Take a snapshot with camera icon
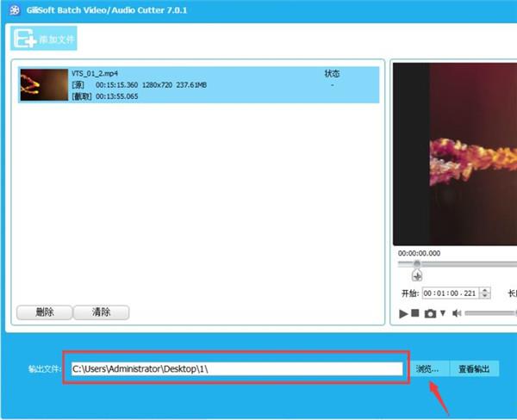 [x=430, y=313]
